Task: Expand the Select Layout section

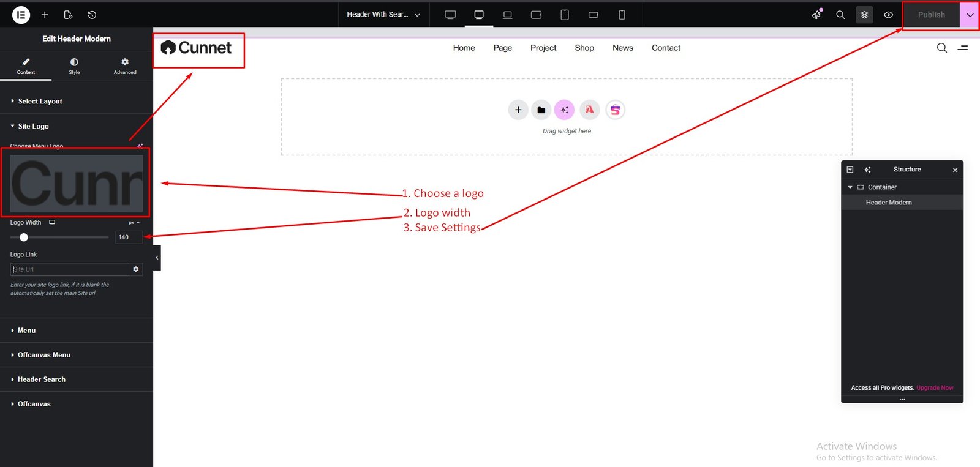Action: point(40,101)
